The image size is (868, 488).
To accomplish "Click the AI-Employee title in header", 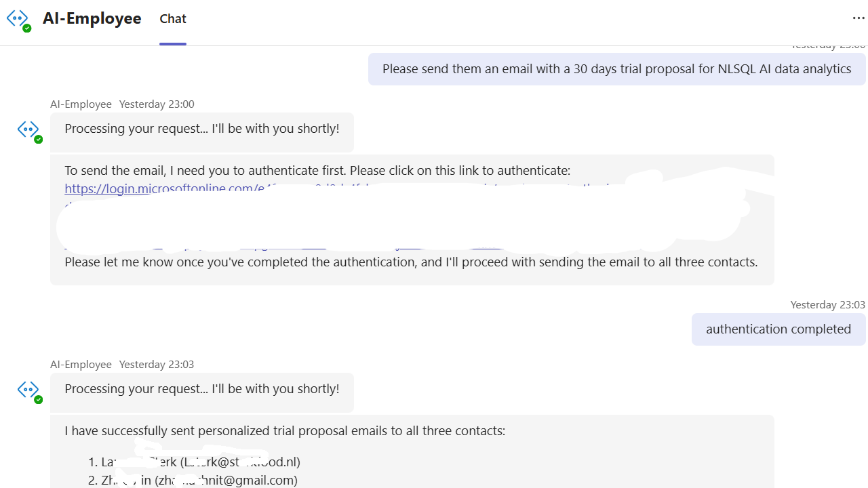I will (92, 18).
